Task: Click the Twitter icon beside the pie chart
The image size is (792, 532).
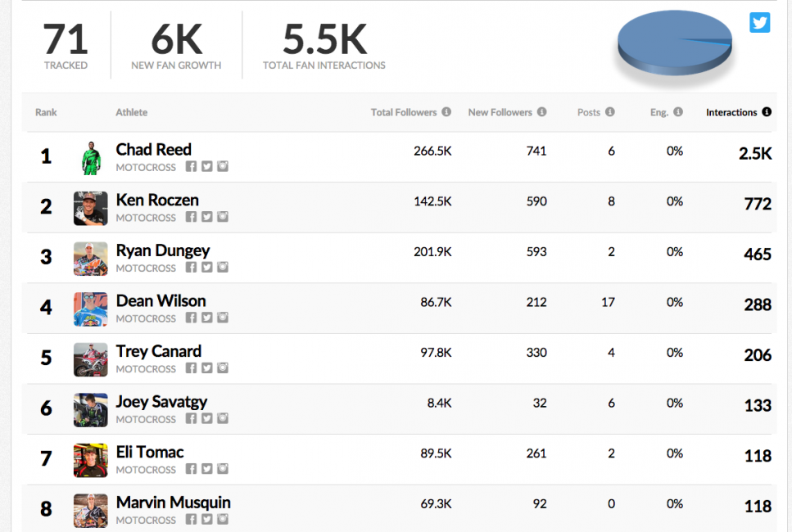Action: (x=760, y=22)
